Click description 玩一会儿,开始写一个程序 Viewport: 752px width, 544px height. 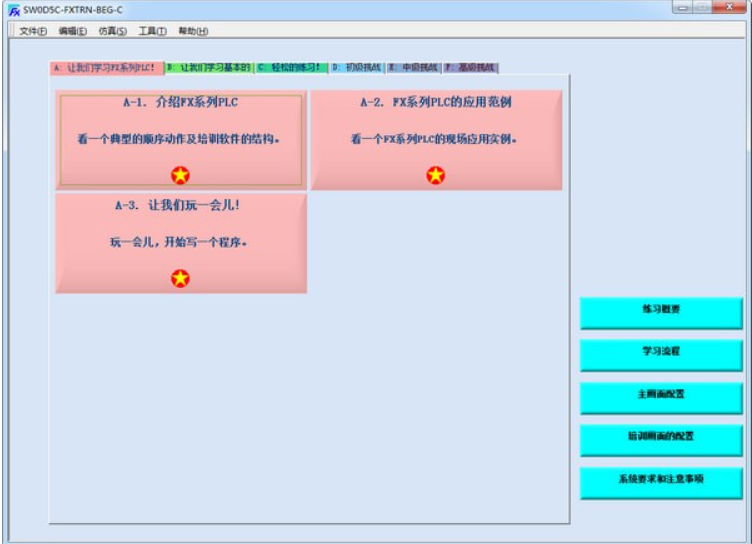pyautogui.click(x=179, y=242)
